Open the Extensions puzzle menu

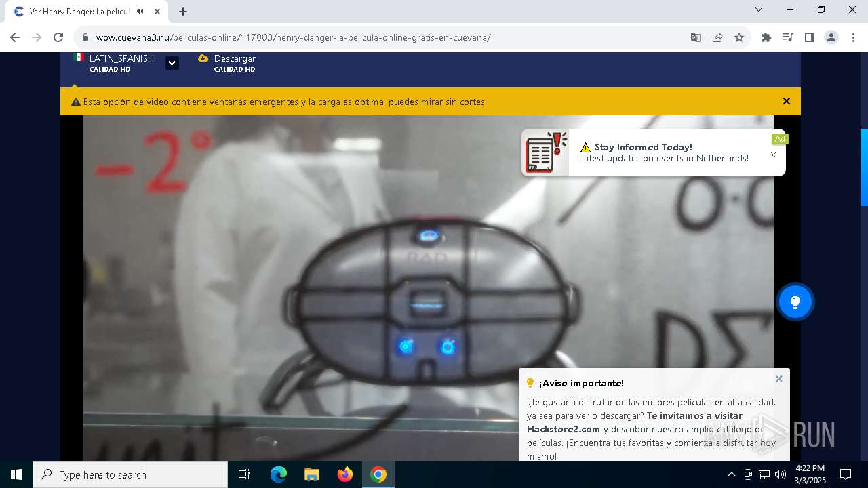766,37
